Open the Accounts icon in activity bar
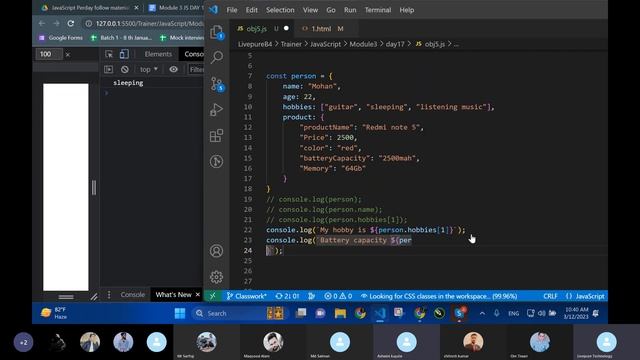The image size is (640, 360). [x=216, y=251]
